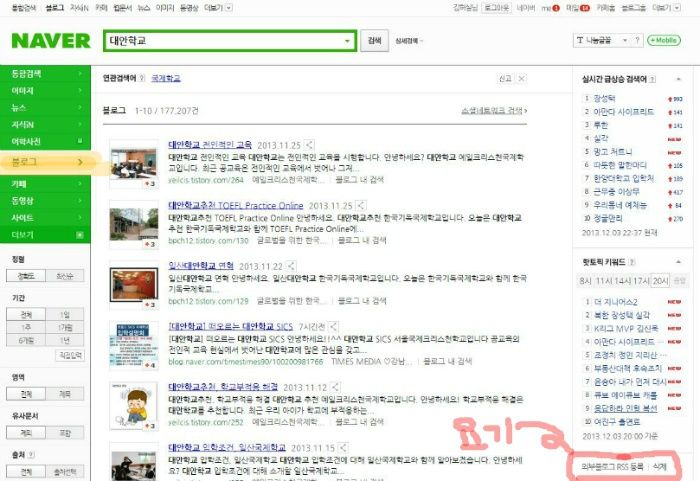This screenshot has height=481, width=700.
Task: Set period filter to 1일
Action: (65, 314)
